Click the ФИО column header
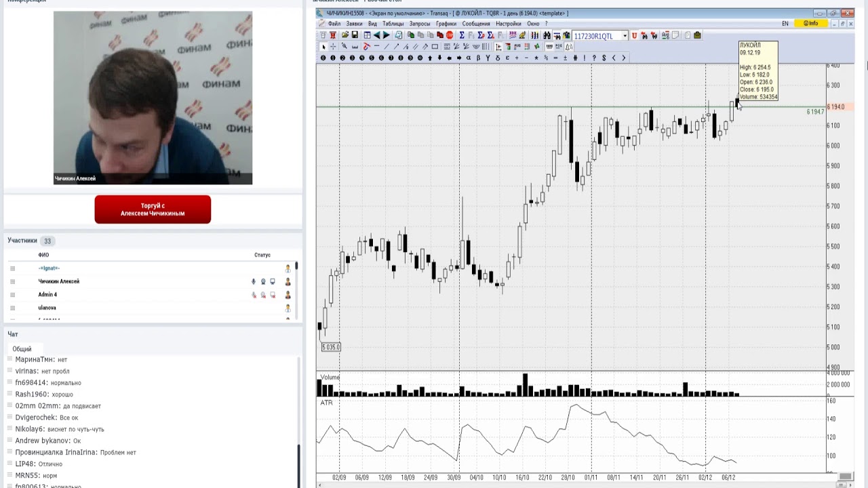 43,255
